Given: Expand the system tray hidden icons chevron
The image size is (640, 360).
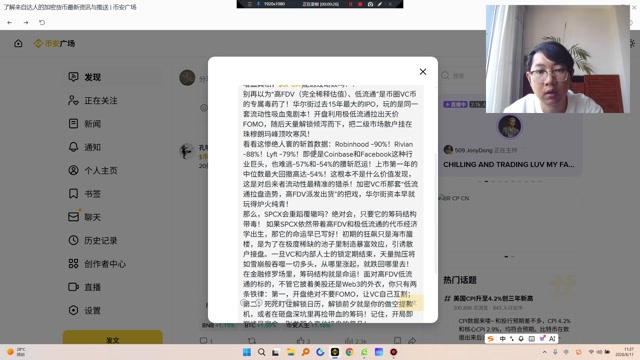Looking at the screenshot, I should coord(544,352).
